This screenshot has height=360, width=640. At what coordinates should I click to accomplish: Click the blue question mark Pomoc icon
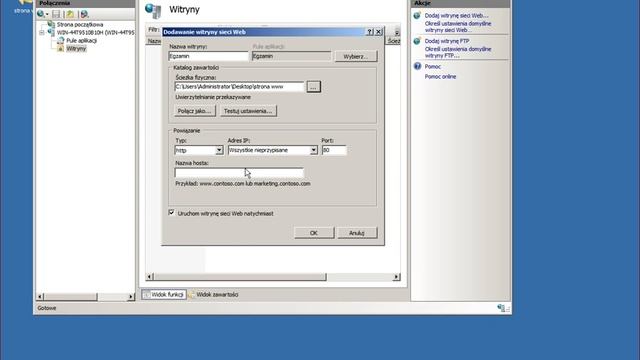[417, 66]
